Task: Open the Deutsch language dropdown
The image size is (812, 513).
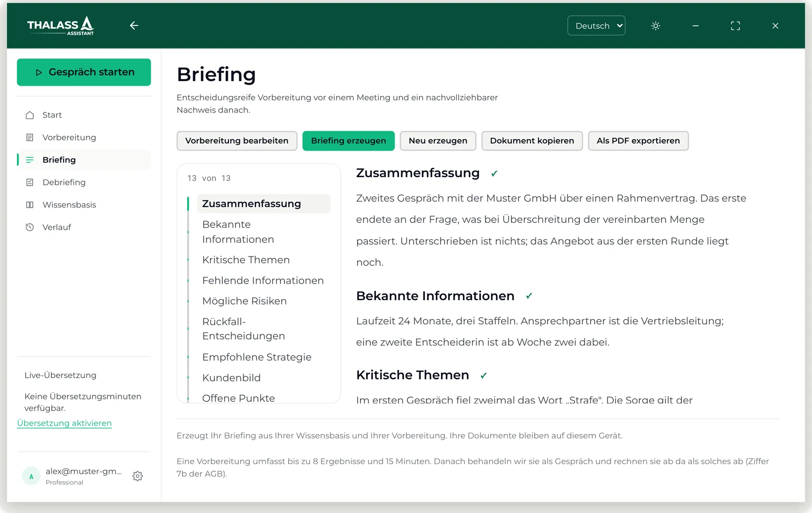Action: (596, 26)
